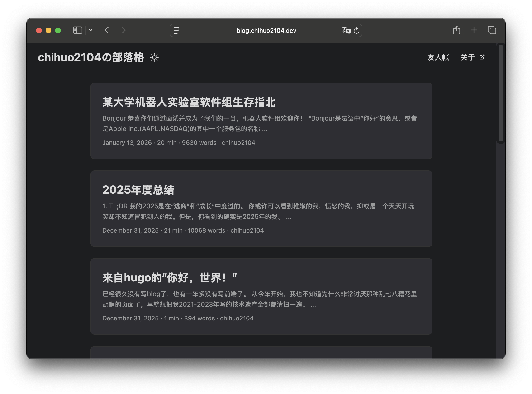Reload the page with refresh icon
Screen dimensions: 532x394
(356, 31)
